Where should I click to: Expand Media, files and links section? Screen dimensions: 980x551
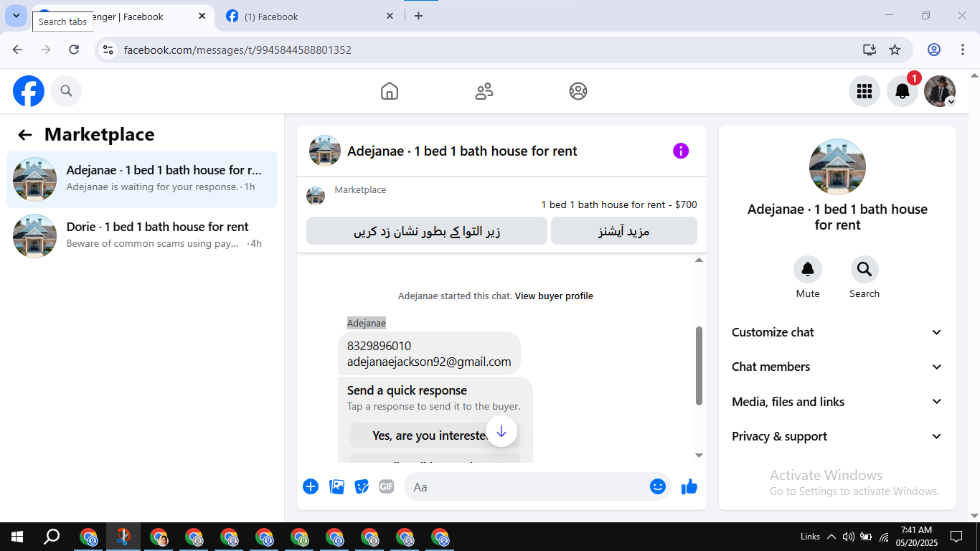pos(837,402)
